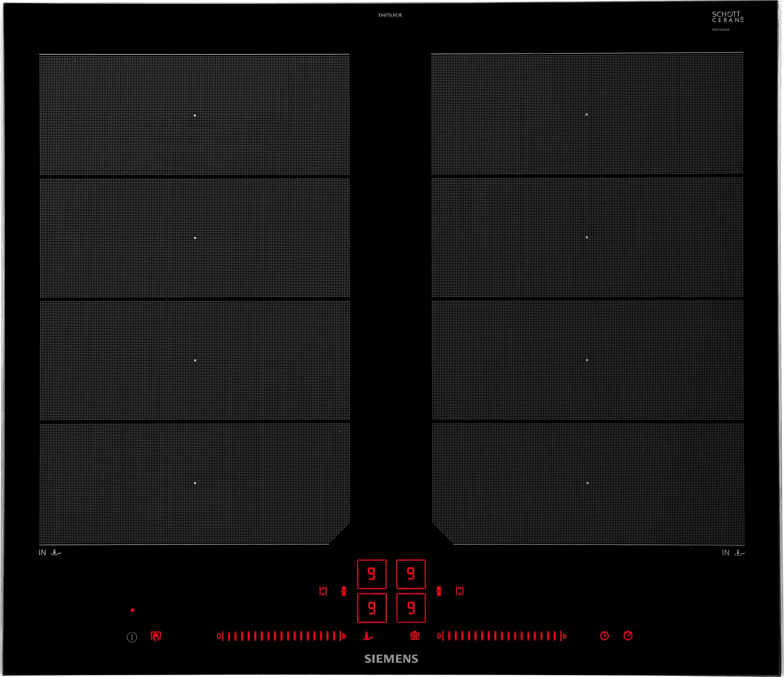
Task: Activate the frying sensor pan icon
Action: (x=368, y=636)
